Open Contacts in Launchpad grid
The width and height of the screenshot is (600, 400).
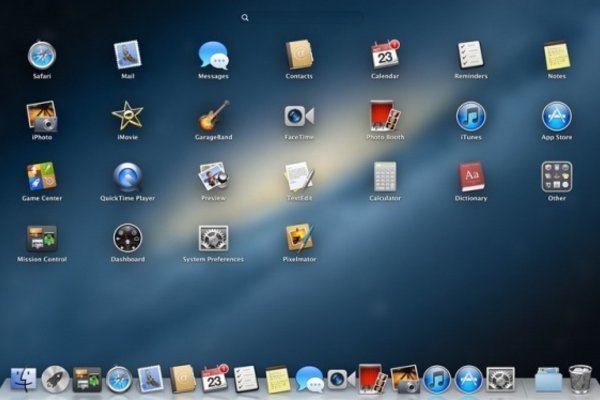tap(299, 56)
